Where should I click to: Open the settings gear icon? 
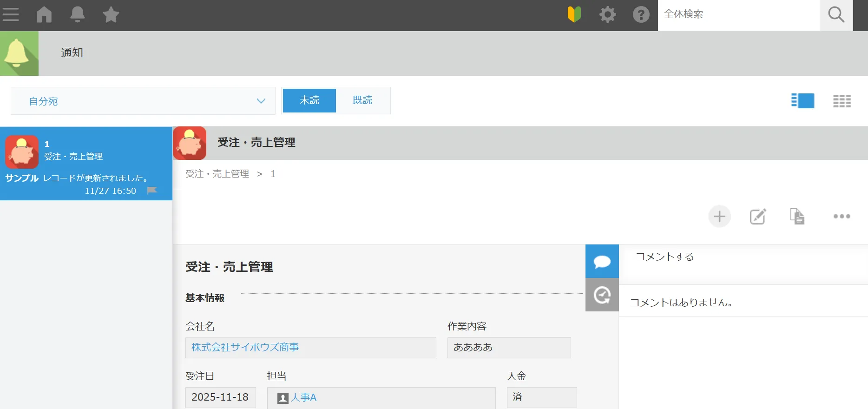tap(607, 15)
